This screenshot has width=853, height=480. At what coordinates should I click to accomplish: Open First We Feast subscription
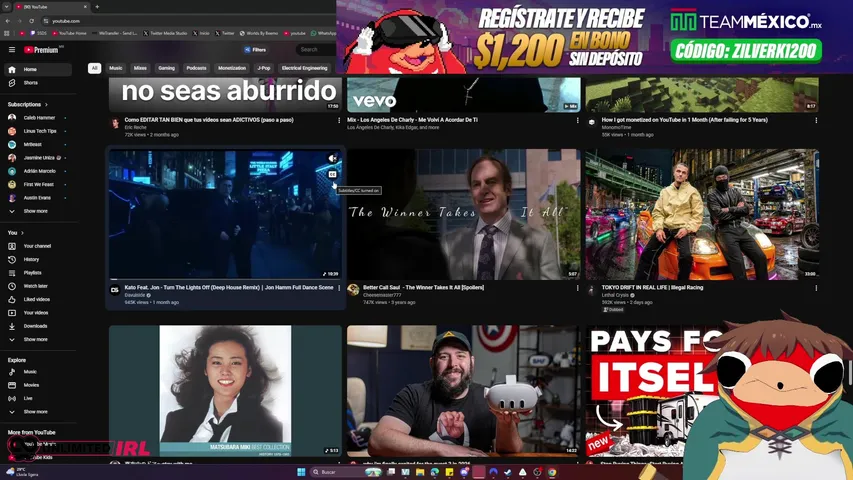tap(38, 184)
